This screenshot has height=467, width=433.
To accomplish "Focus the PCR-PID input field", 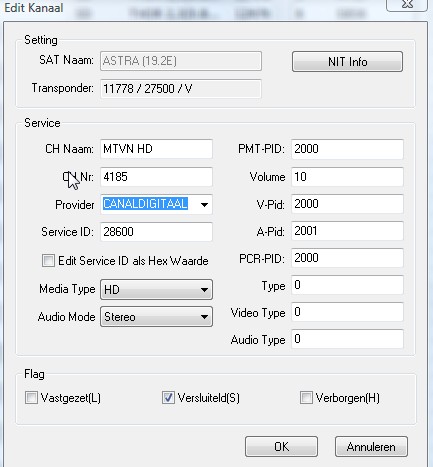I will click(347, 258).
